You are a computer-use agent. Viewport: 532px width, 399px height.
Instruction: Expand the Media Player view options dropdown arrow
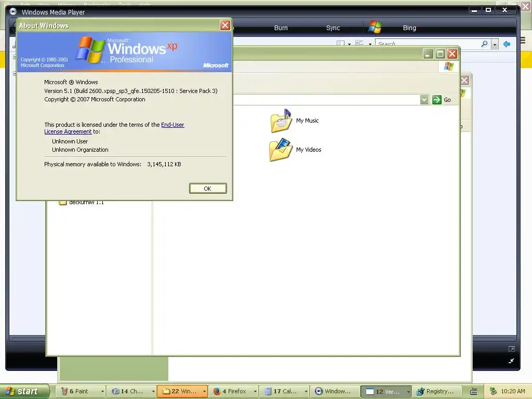click(x=370, y=44)
